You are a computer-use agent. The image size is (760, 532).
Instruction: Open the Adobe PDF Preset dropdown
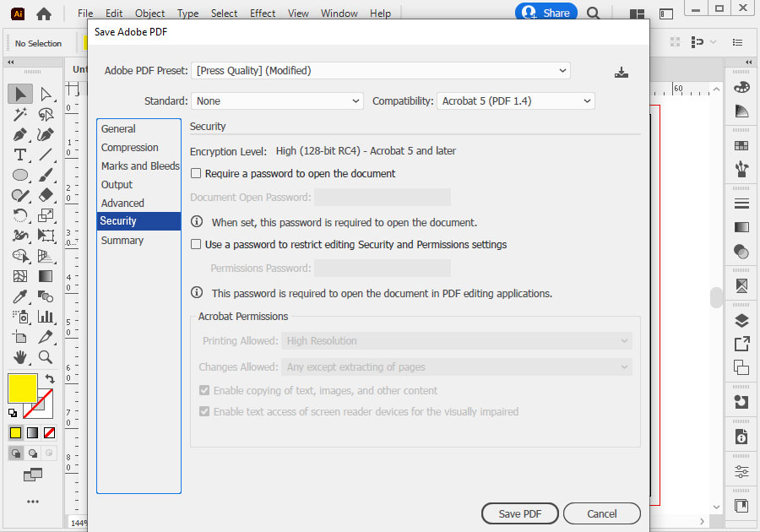(x=381, y=71)
